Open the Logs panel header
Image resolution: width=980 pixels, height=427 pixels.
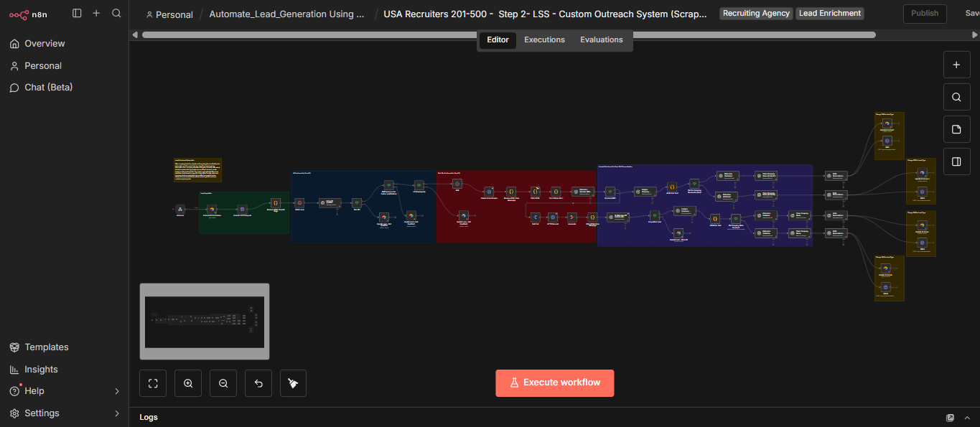[x=149, y=417]
